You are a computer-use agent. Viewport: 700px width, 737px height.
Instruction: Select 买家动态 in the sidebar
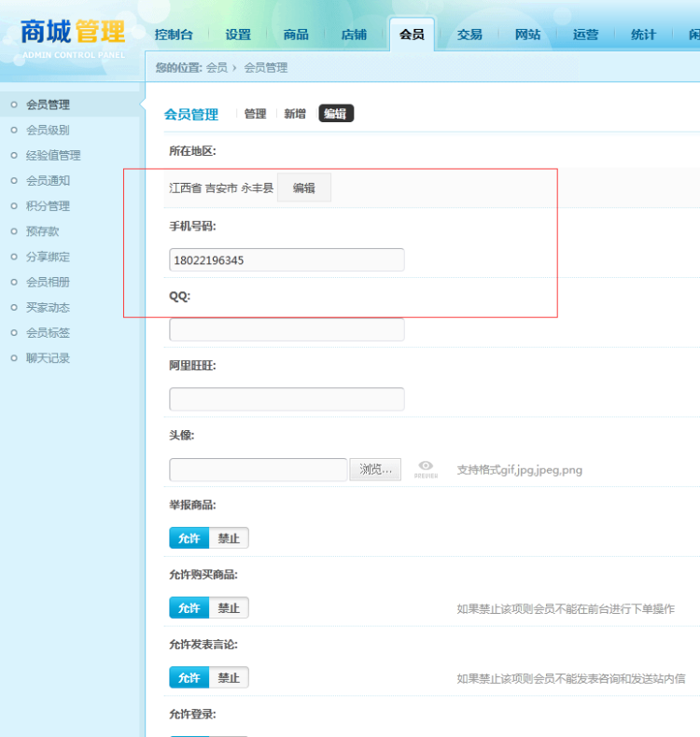[x=48, y=308]
